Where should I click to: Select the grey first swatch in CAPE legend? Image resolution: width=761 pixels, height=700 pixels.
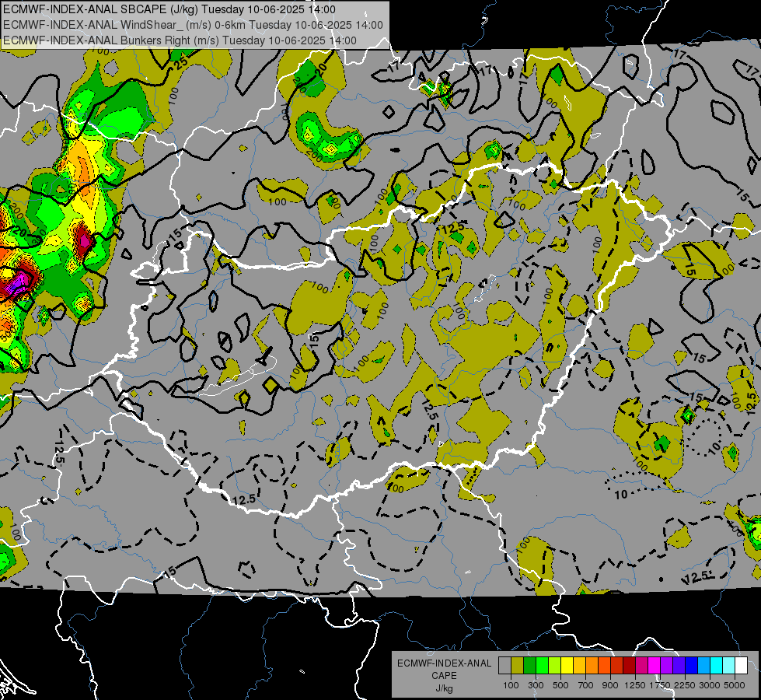pyautogui.click(x=504, y=665)
